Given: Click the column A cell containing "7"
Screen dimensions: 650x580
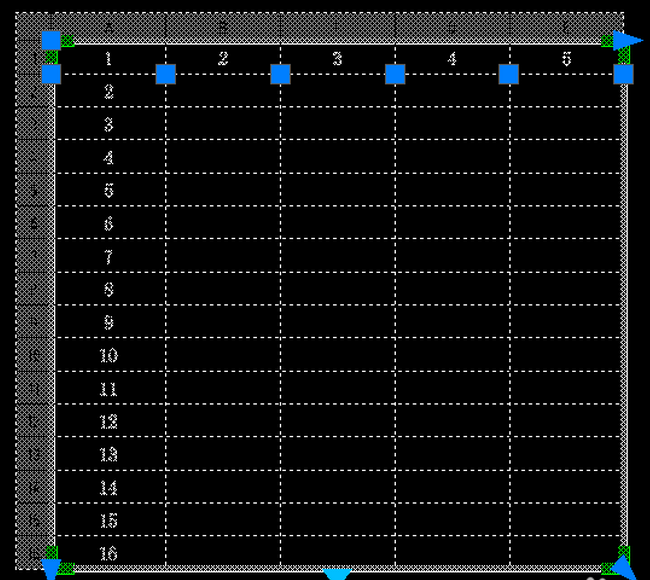Looking at the screenshot, I should [x=110, y=255].
